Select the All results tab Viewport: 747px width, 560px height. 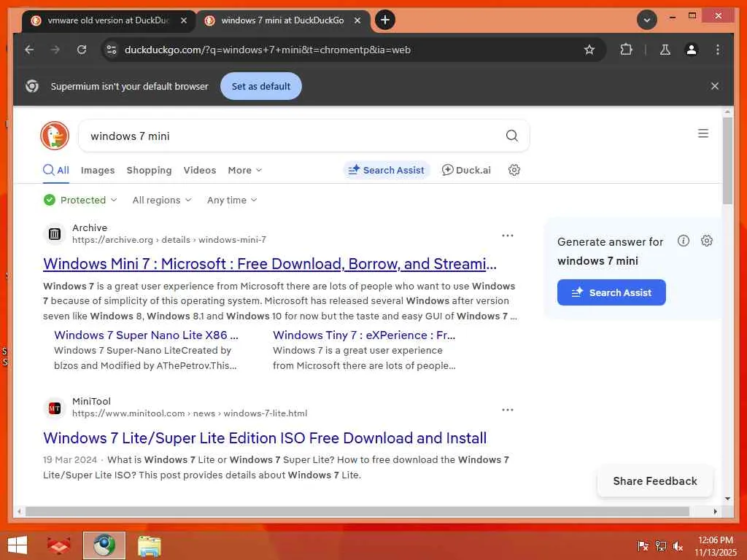(56, 171)
